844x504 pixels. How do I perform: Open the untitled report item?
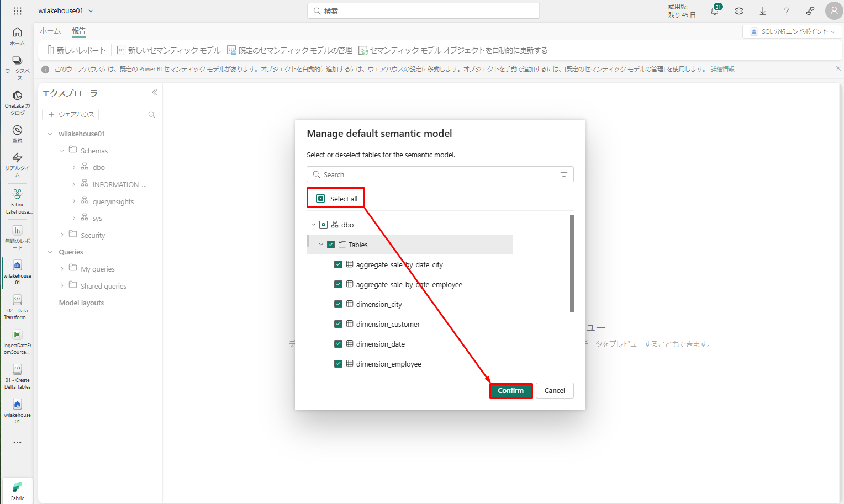[17, 237]
